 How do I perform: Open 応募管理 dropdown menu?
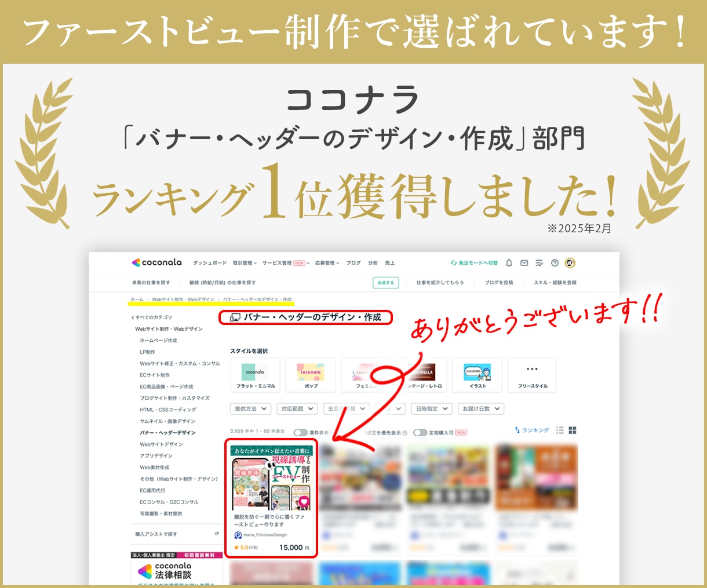pos(327,263)
